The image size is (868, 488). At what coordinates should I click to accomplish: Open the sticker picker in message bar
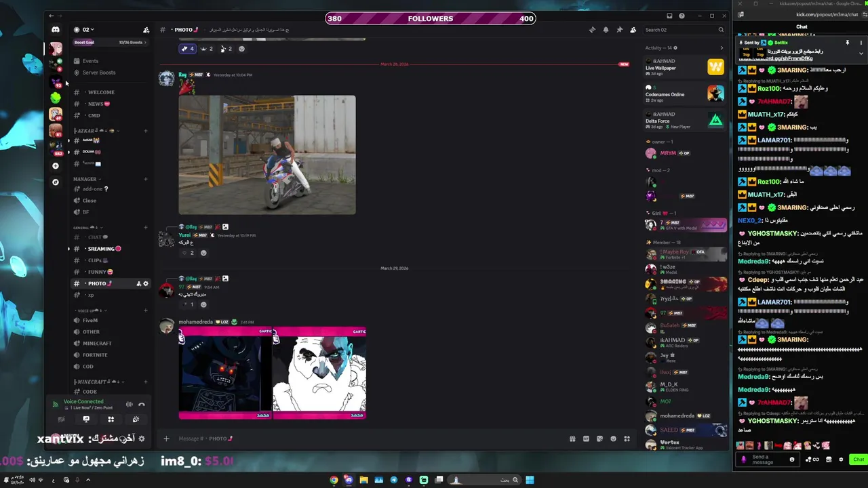[599, 439]
